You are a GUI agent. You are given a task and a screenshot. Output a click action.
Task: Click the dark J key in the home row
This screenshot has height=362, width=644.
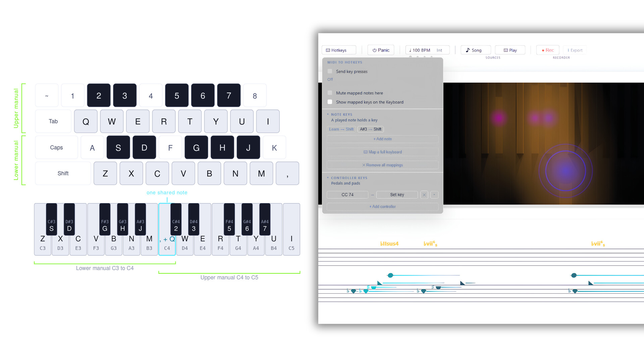(x=248, y=147)
